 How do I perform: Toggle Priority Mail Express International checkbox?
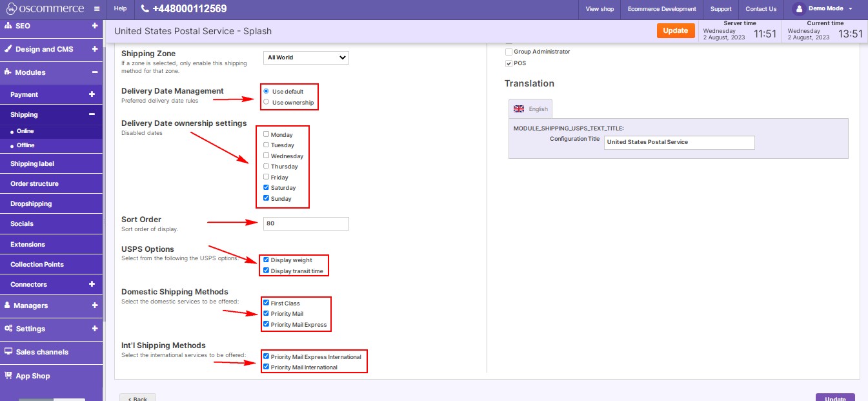tap(266, 356)
